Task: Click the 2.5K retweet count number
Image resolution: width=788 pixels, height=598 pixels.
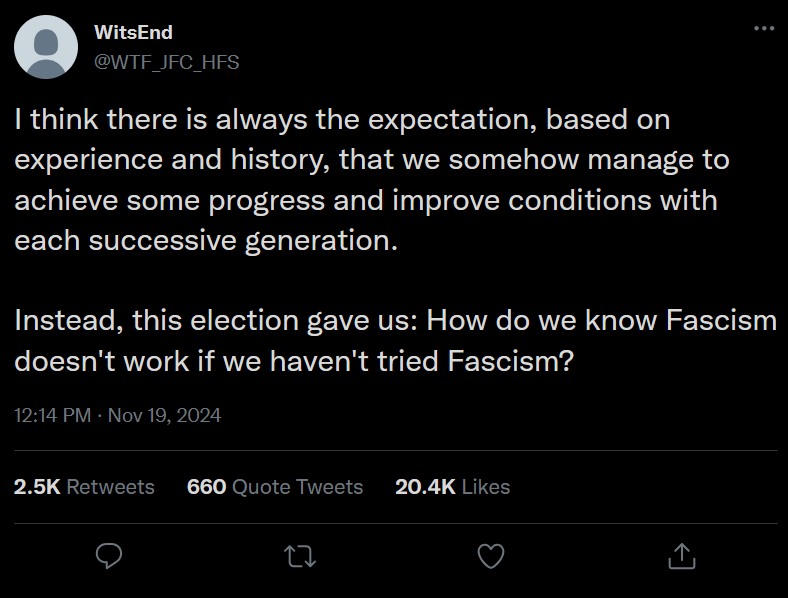Action: (37, 487)
